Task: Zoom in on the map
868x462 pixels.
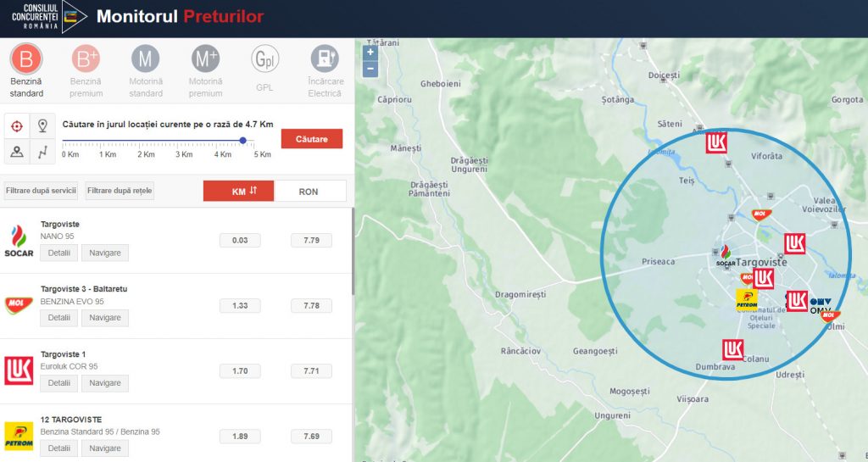Action: (370, 53)
